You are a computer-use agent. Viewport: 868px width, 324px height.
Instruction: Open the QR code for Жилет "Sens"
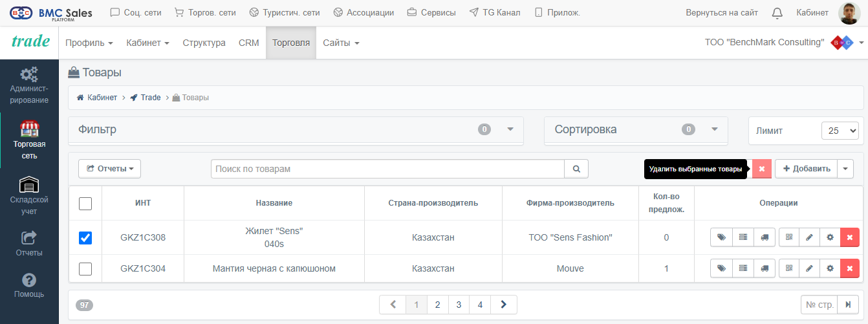pyautogui.click(x=789, y=237)
